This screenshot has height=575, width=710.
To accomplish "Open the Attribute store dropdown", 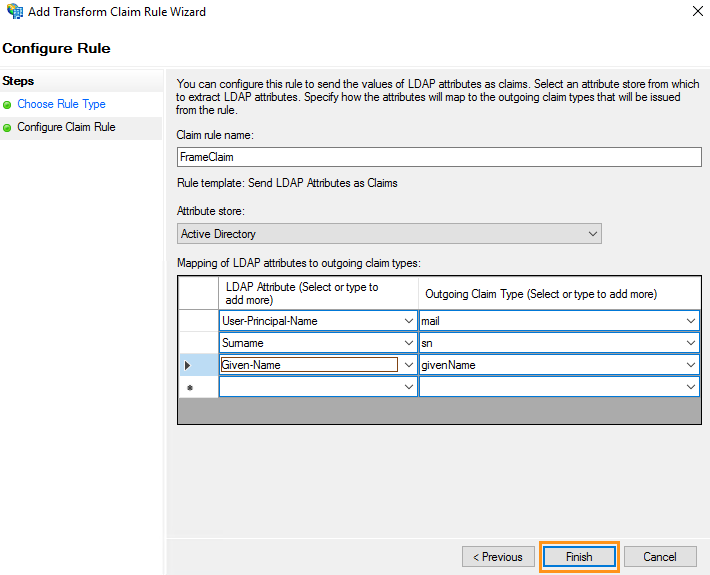I will tap(593, 234).
